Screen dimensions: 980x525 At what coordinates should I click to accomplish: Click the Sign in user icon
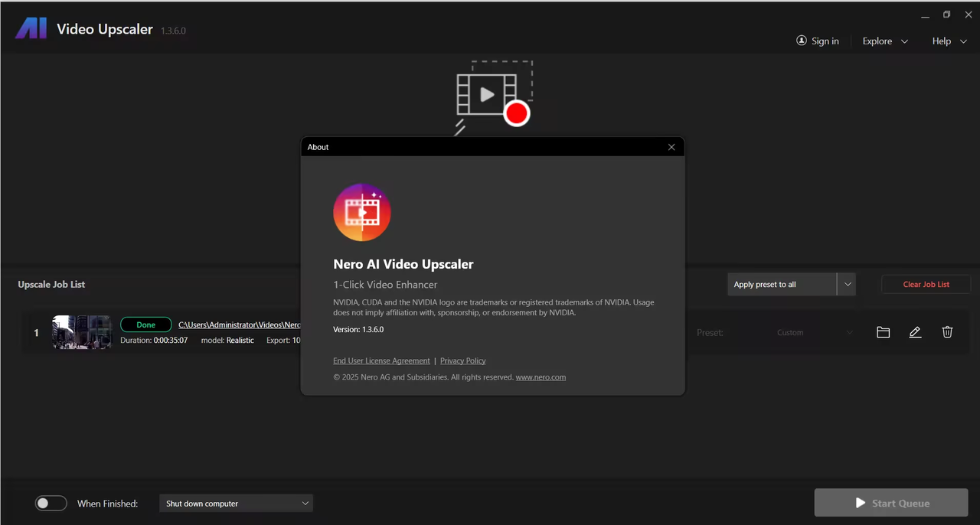pos(802,41)
